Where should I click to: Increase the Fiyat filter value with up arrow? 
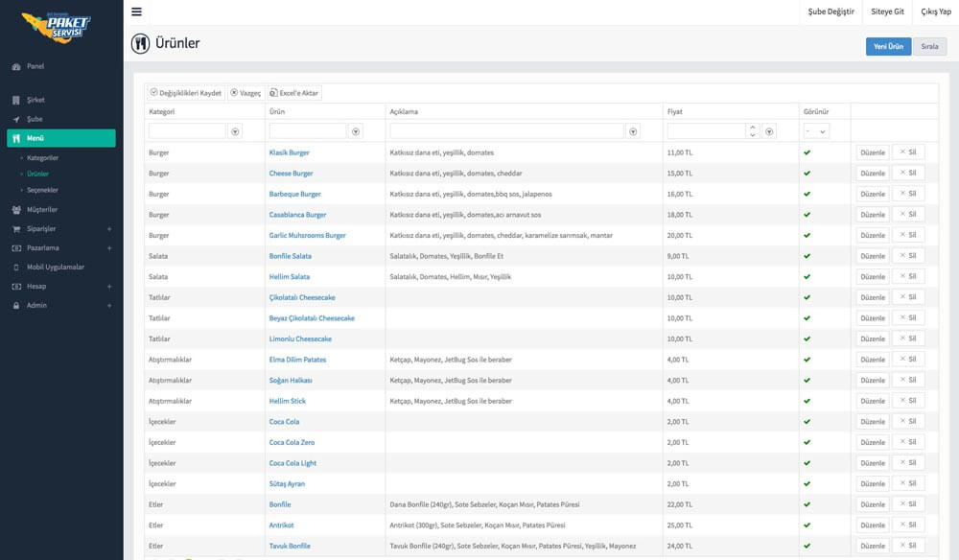[x=753, y=127]
